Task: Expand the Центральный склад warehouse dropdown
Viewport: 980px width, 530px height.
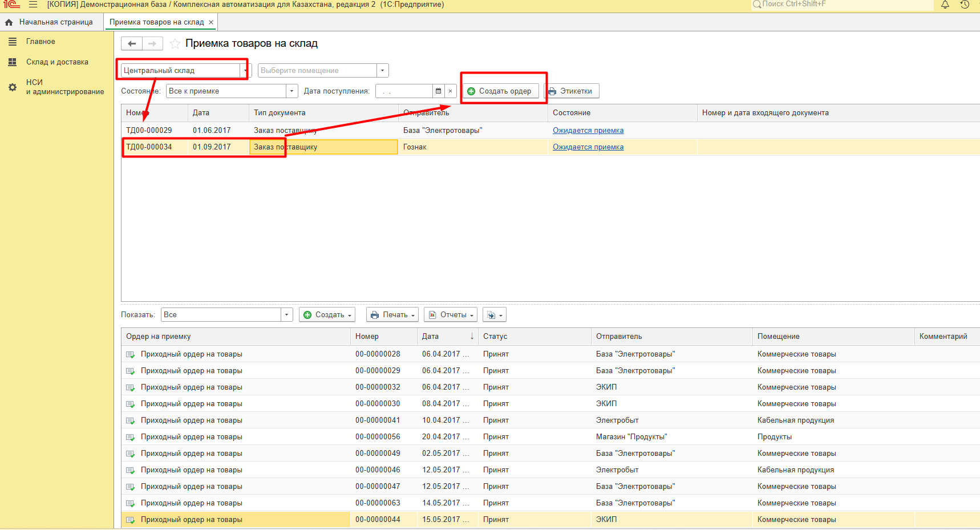Action: pyautogui.click(x=245, y=71)
